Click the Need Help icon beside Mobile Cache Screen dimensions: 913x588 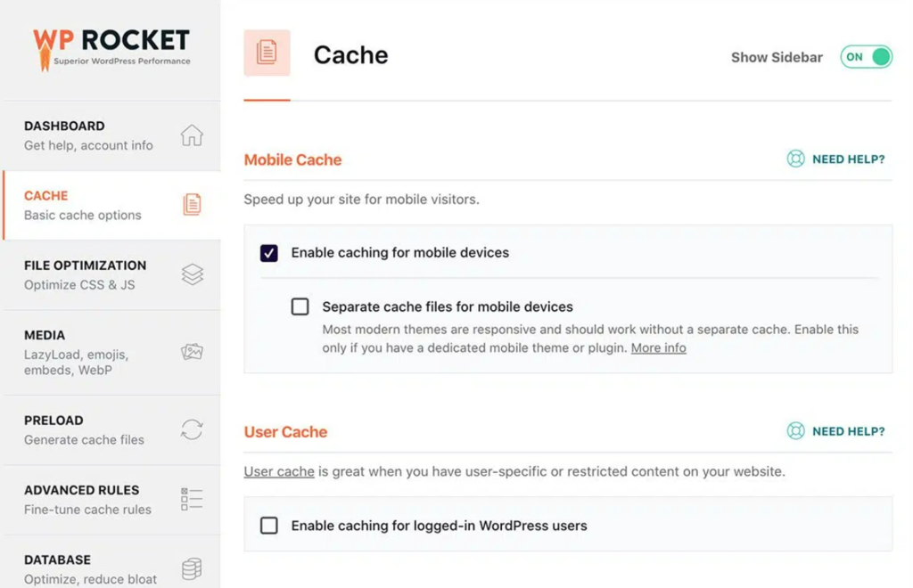(x=794, y=158)
